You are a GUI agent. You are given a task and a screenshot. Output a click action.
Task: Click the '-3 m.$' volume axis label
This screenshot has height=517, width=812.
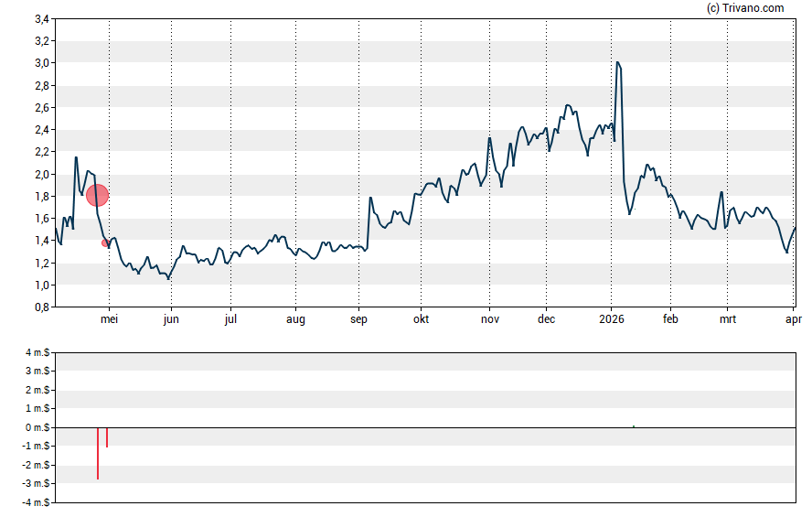tap(36, 484)
